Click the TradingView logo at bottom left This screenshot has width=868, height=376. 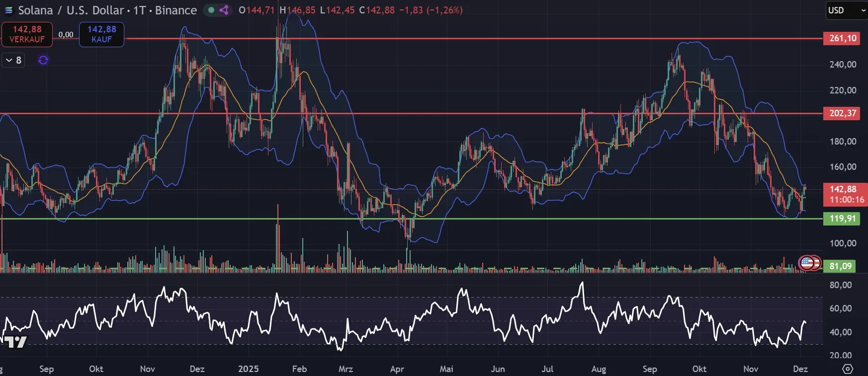tap(15, 342)
